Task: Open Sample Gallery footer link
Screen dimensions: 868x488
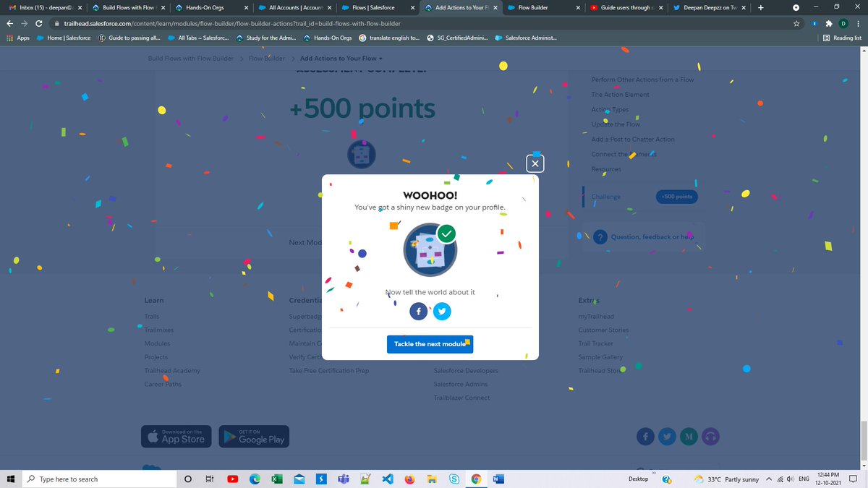Action: click(600, 357)
